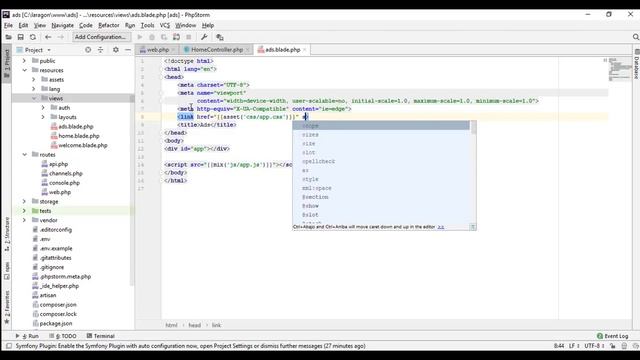
Task: Change the UTF-8 file encoding
Action: [x=594, y=346]
